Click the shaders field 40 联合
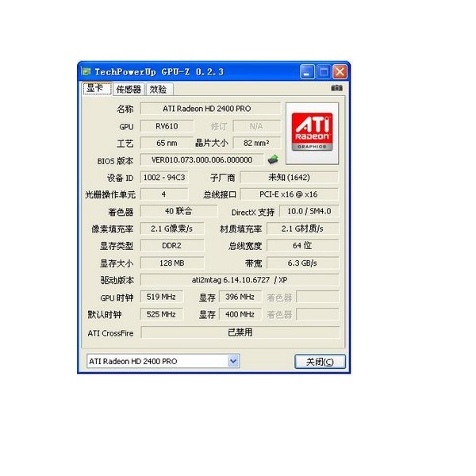Image resolution: width=476 pixels, height=476 pixels. (178, 211)
